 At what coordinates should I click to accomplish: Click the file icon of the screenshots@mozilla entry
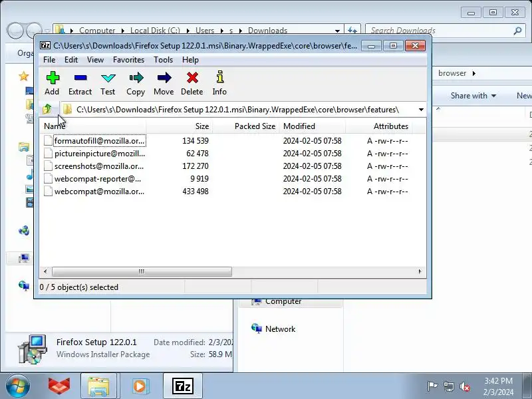[x=48, y=166]
